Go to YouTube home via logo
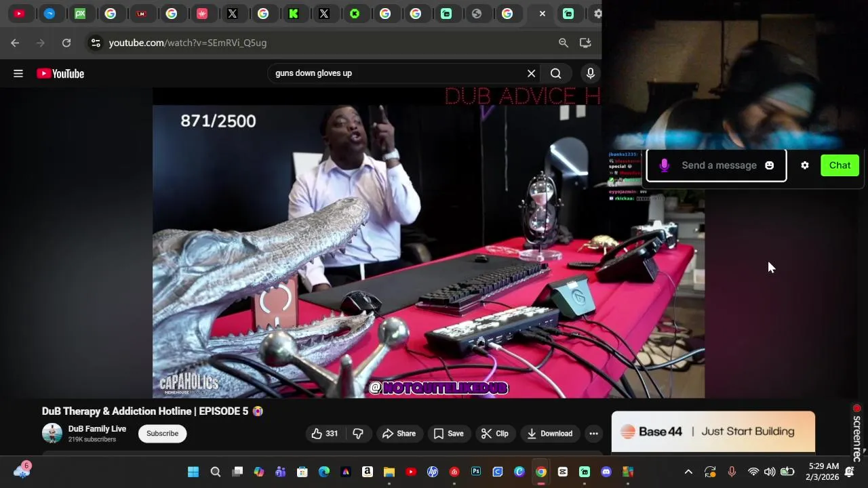The height and width of the screenshot is (488, 868). pos(60,73)
